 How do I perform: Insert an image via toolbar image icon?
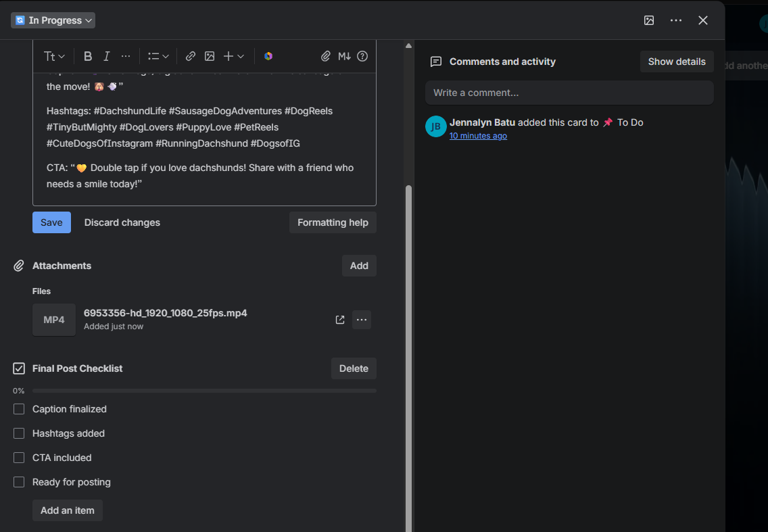tap(210, 56)
